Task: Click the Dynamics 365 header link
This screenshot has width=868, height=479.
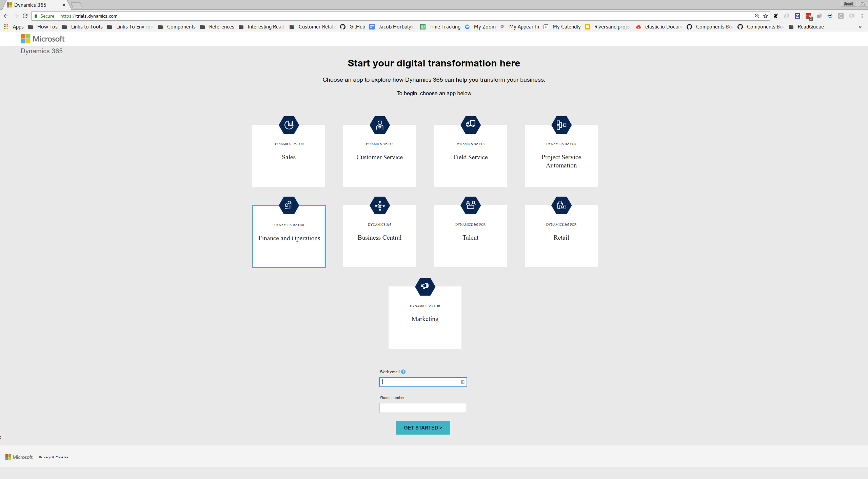Action: click(x=42, y=51)
